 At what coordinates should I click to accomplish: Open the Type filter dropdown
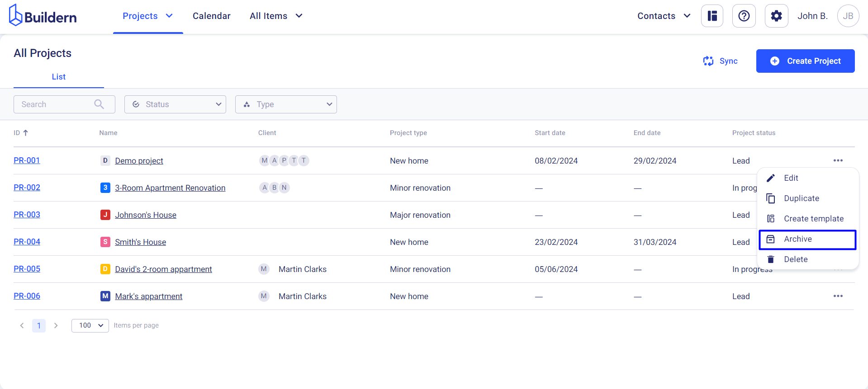point(286,104)
